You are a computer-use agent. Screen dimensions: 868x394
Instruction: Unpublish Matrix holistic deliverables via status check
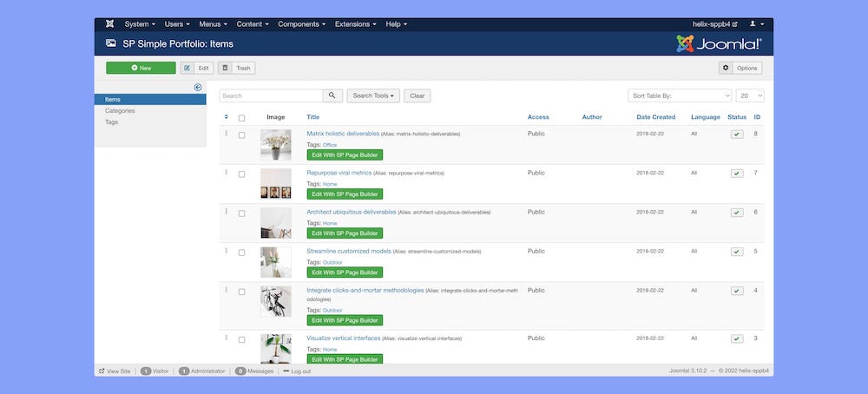pyautogui.click(x=737, y=135)
